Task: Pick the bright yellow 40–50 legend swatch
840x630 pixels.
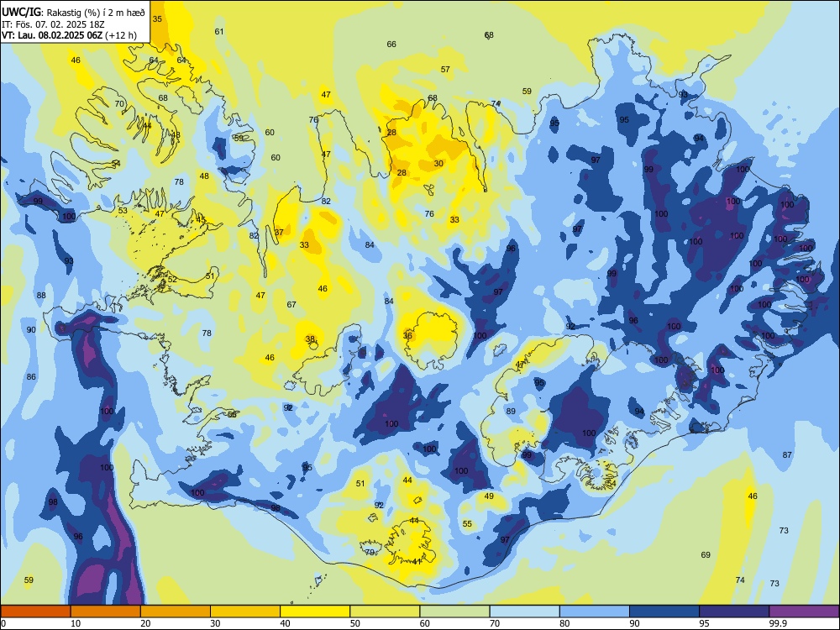Action: [315, 612]
